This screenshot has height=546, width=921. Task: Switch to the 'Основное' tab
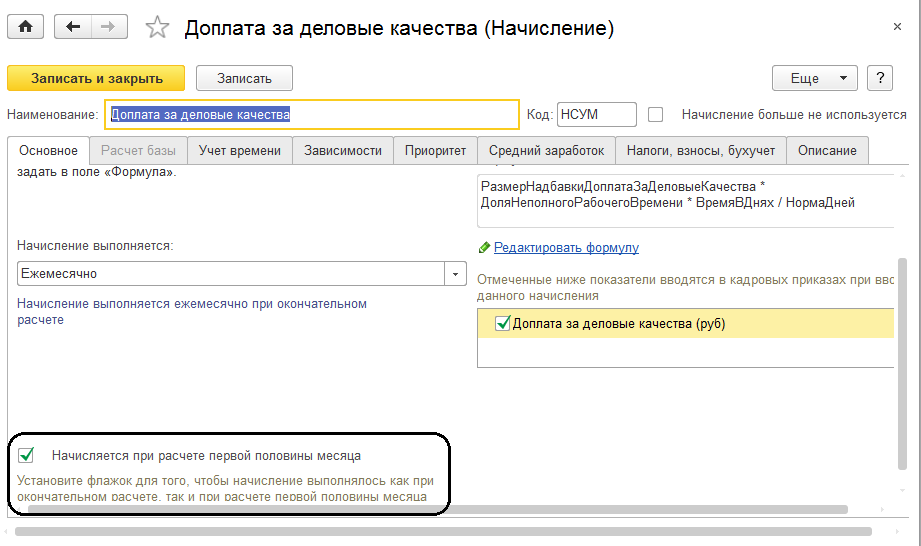click(x=48, y=151)
